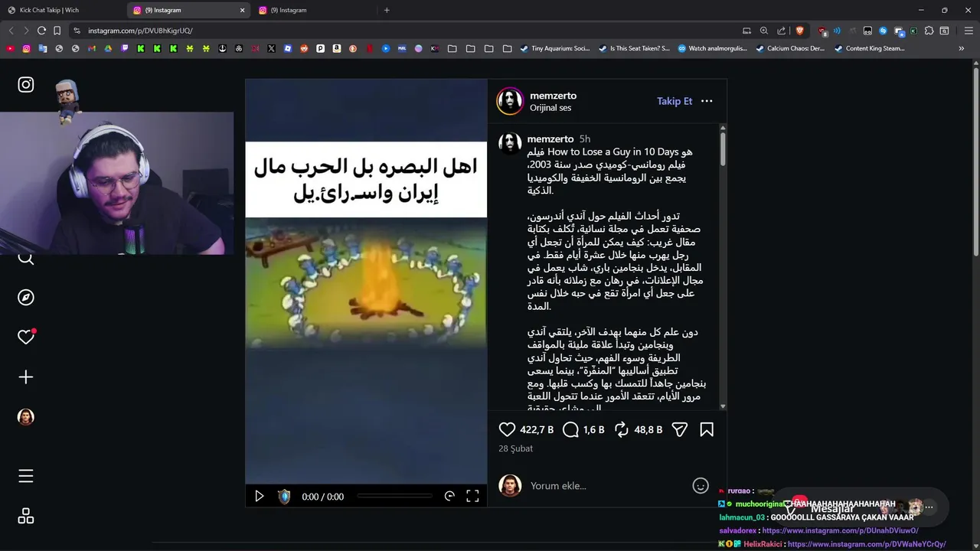
Task: Open Content King Steam bookmark
Action: click(x=869, y=48)
